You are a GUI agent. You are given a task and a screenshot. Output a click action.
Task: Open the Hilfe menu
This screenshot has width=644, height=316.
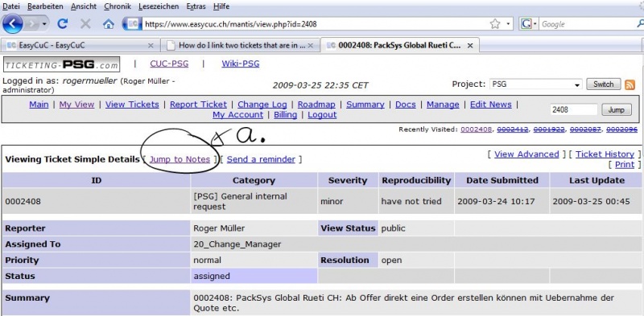pyautogui.click(x=221, y=6)
